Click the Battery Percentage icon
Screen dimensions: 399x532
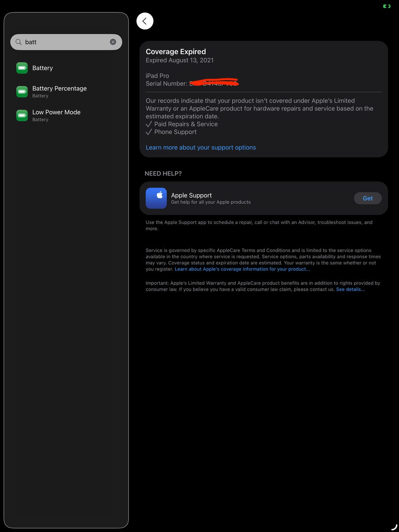(22, 92)
